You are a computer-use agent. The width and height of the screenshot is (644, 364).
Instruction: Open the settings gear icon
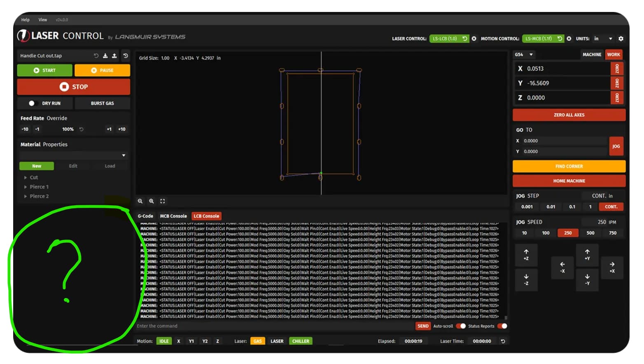(x=621, y=39)
